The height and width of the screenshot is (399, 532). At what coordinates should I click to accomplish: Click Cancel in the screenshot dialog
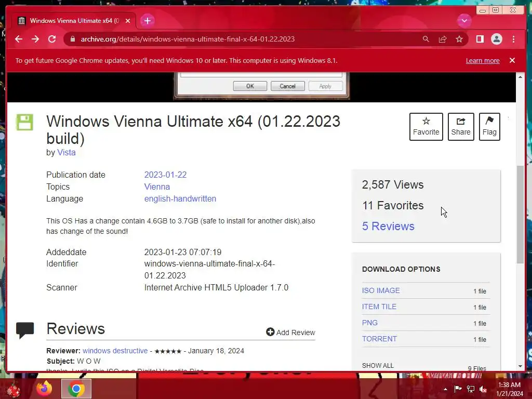[287, 86]
